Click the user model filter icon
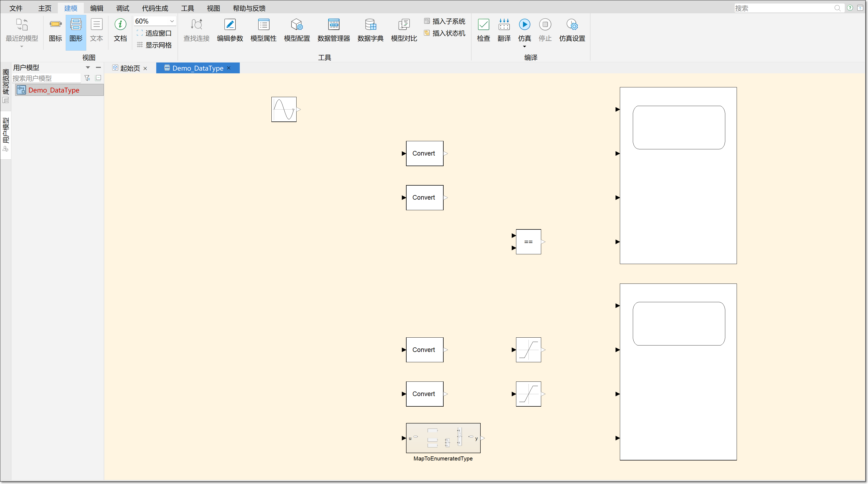Screen dimensions: 868x484 [x=87, y=78]
